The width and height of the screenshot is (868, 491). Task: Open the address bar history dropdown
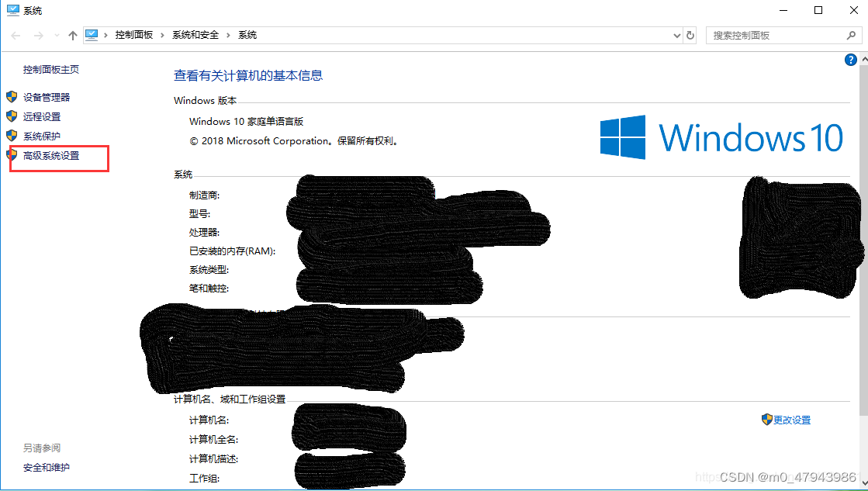676,36
